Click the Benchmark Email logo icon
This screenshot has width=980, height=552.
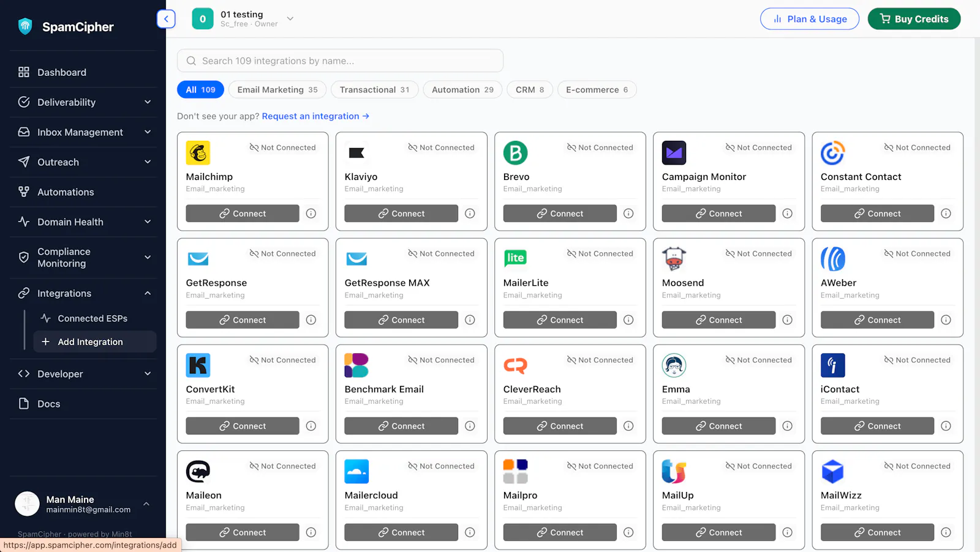point(356,365)
